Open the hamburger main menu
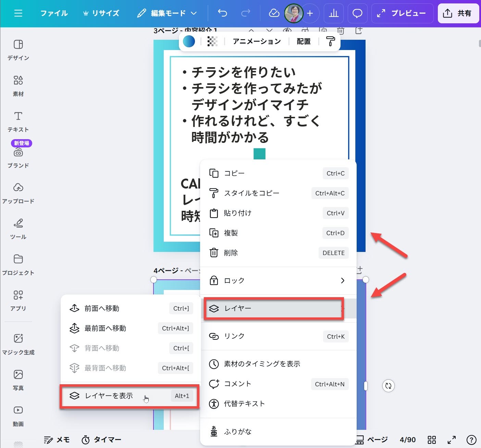The image size is (481, 448). tap(18, 13)
